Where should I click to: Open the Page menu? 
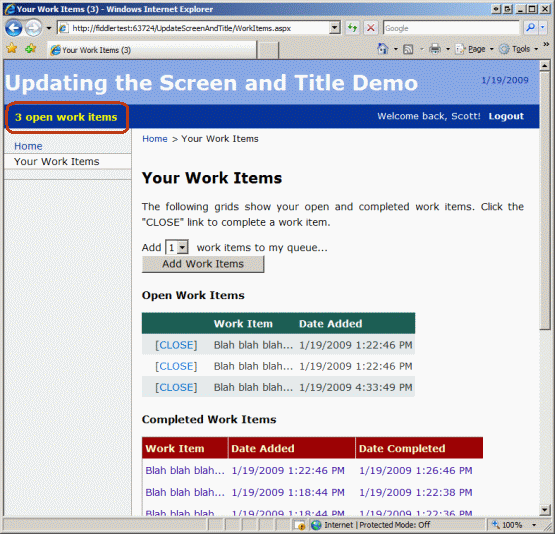[x=474, y=49]
